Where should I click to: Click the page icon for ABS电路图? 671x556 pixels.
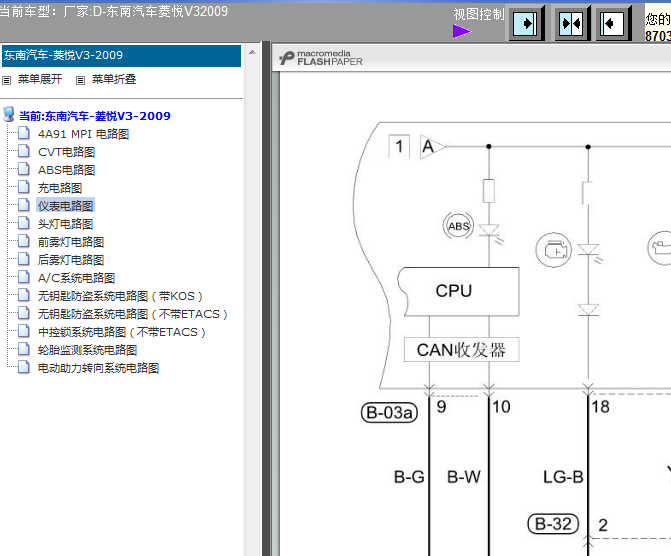(24, 169)
